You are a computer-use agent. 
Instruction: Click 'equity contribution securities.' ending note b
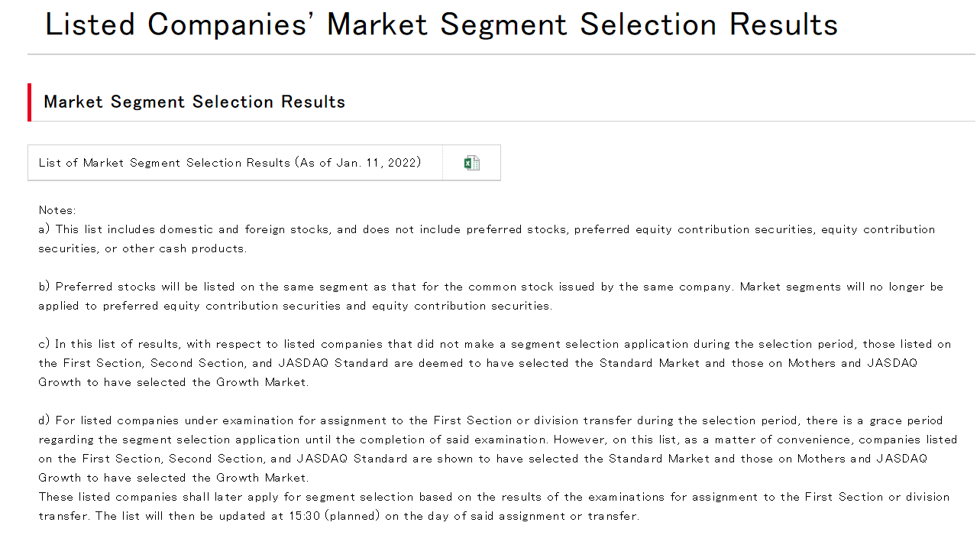tap(462, 306)
